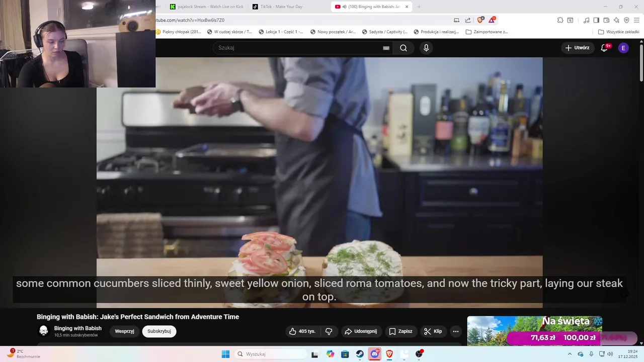Open Discord from the taskbar
Screen dimensions: 644x362
point(375,354)
